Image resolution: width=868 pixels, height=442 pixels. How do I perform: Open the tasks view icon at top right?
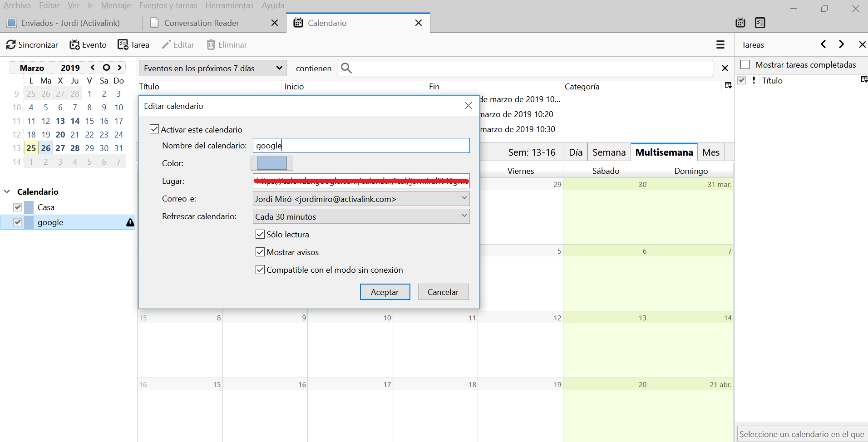(760, 23)
